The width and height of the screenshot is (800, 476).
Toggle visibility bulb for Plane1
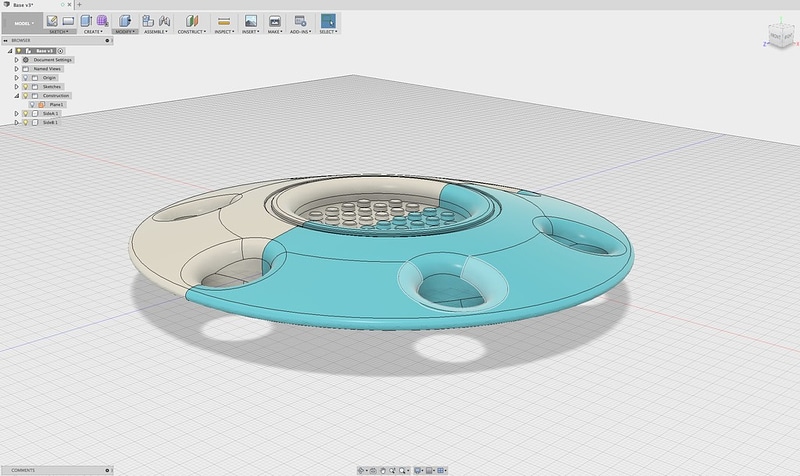click(x=32, y=105)
